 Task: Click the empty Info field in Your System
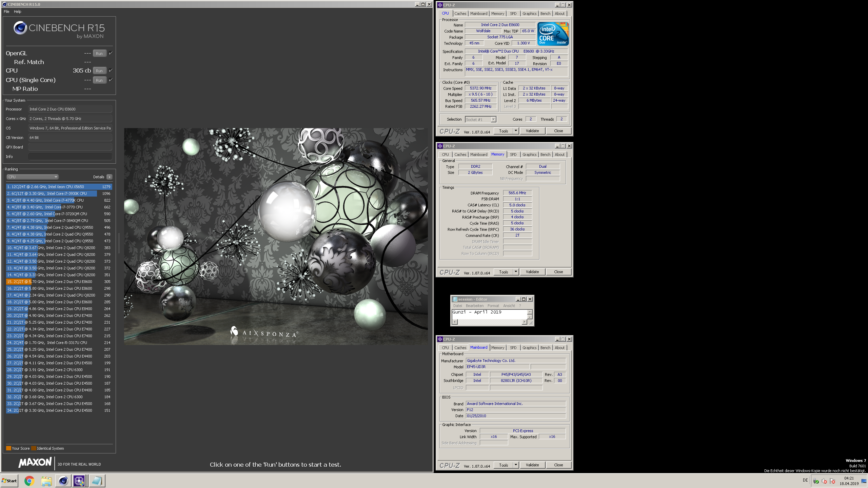point(70,157)
